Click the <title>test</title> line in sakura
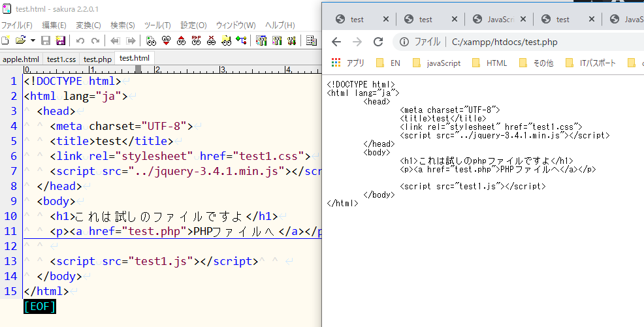644x327 pixels. pyautogui.click(x=111, y=141)
